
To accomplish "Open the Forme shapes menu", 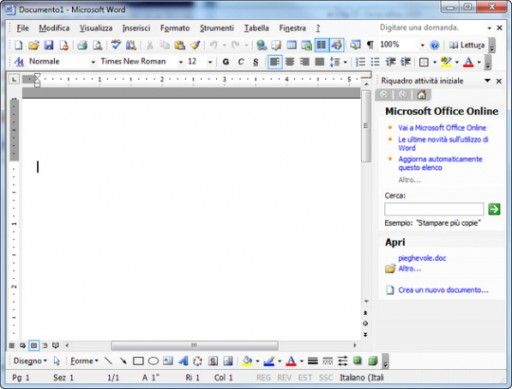I will 84,361.
